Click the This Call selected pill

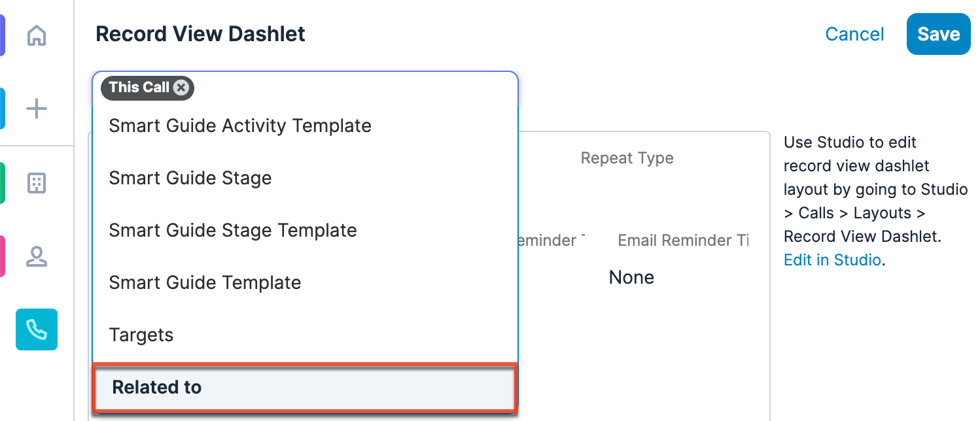point(139,88)
